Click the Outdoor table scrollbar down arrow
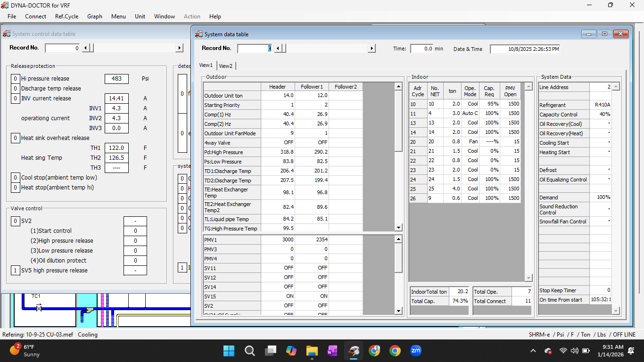Screen dimensions: 644x362 tap(398, 228)
